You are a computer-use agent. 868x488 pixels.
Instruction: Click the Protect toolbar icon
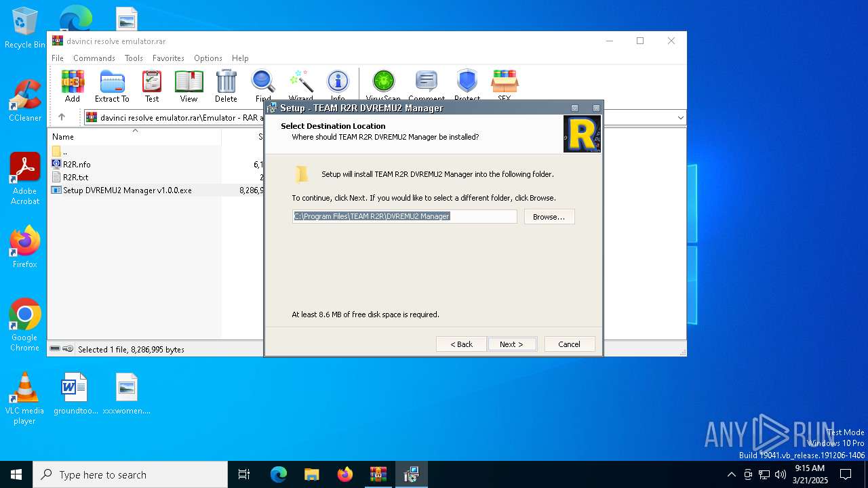[x=467, y=86]
